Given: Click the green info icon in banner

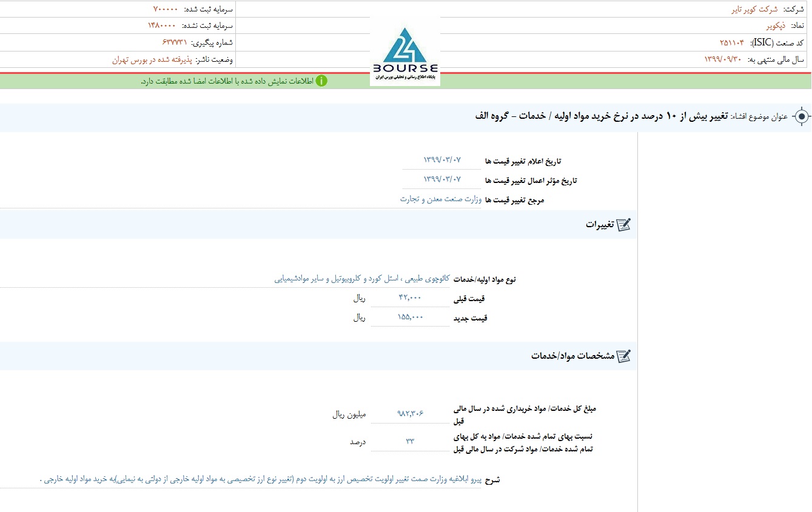Looking at the screenshot, I should click(x=321, y=81).
